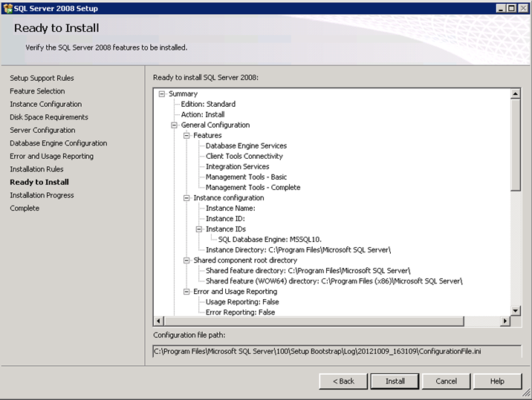
Task: Select Database Engine Services tree item
Action: tap(246, 146)
